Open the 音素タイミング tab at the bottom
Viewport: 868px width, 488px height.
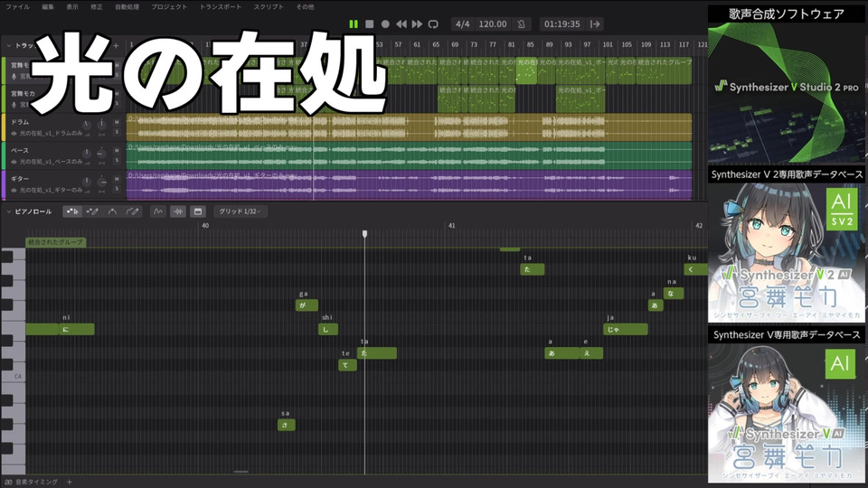pos(32,482)
